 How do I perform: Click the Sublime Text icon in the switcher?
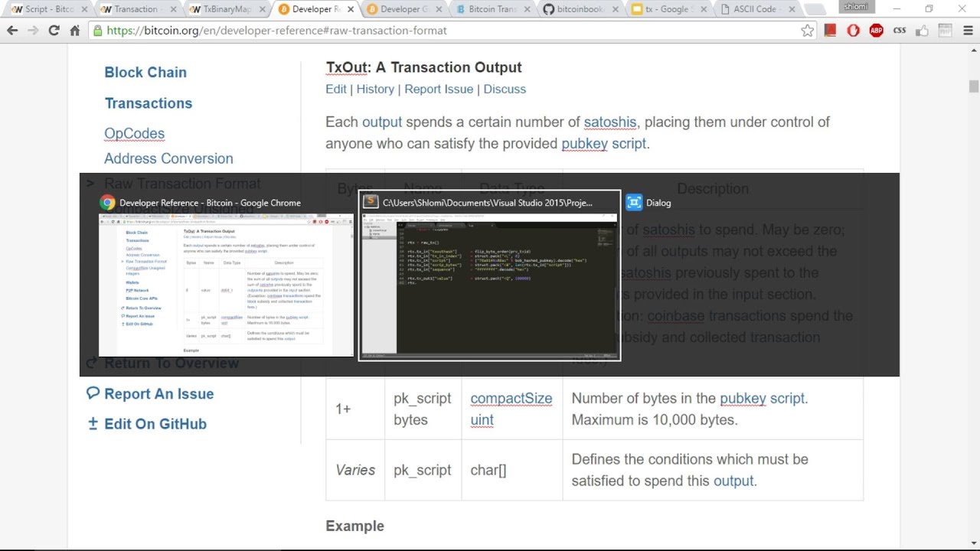point(371,202)
